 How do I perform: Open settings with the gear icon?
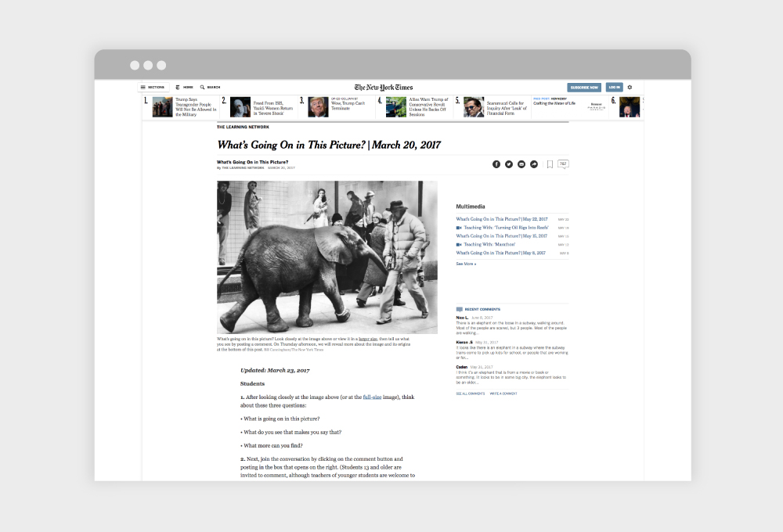pyautogui.click(x=630, y=88)
